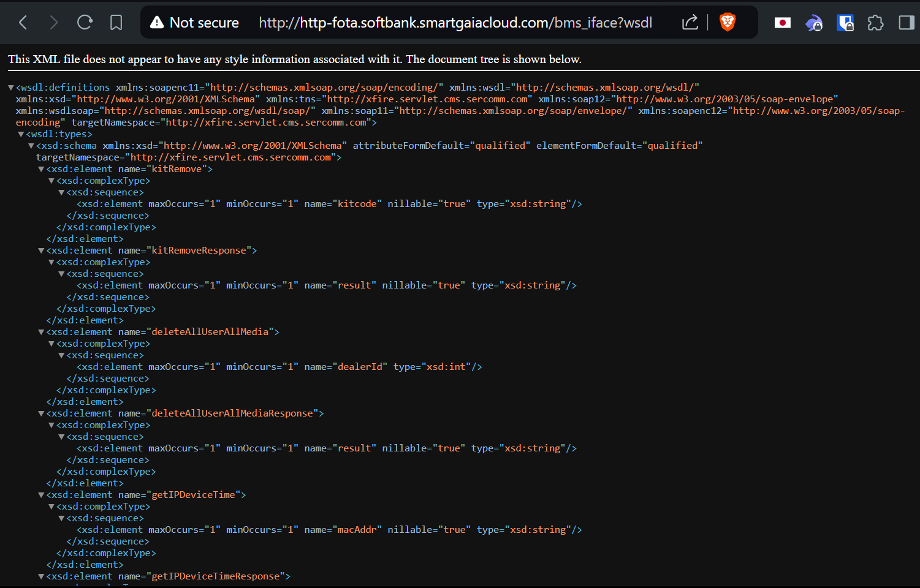
Task: Click the browser Back arrow
Action: tap(23, 23)
